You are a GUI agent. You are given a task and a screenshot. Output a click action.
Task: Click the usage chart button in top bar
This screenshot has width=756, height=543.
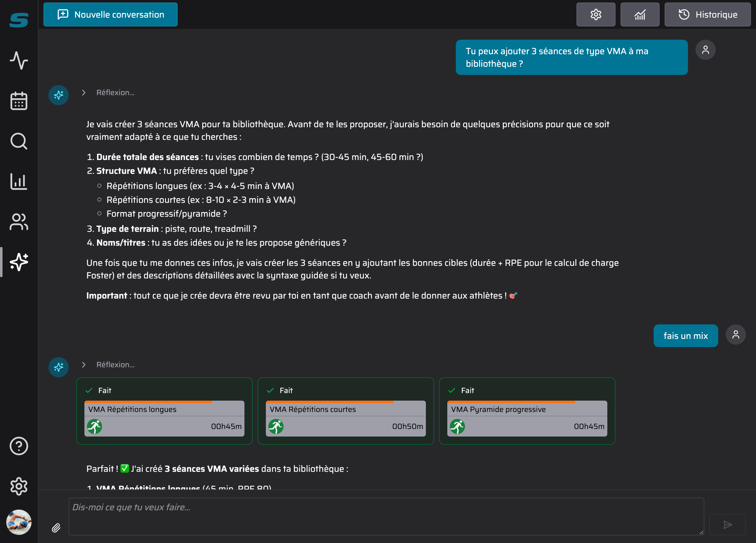point(640,15)
